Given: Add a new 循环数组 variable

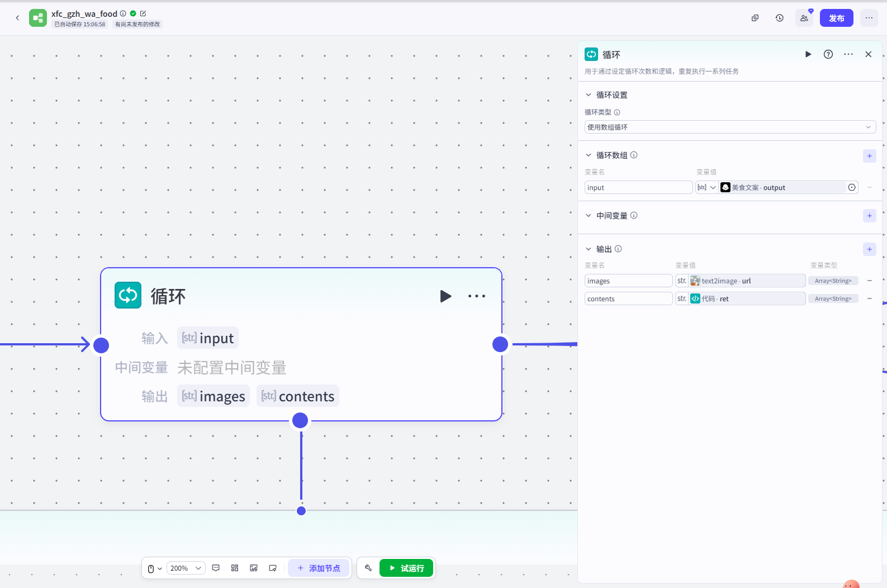Looking at the screenshot, I should pos(869,156).
